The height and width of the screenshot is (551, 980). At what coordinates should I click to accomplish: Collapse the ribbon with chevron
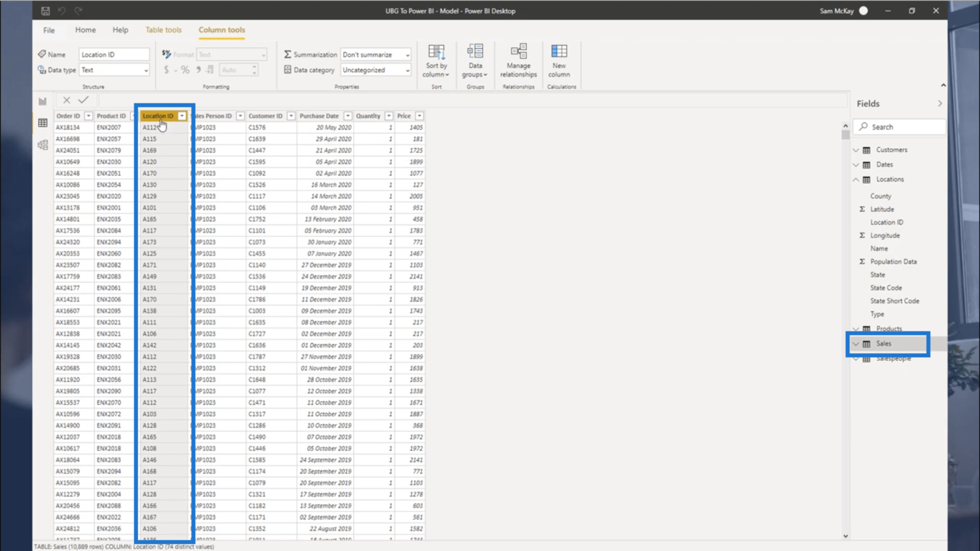943,85
